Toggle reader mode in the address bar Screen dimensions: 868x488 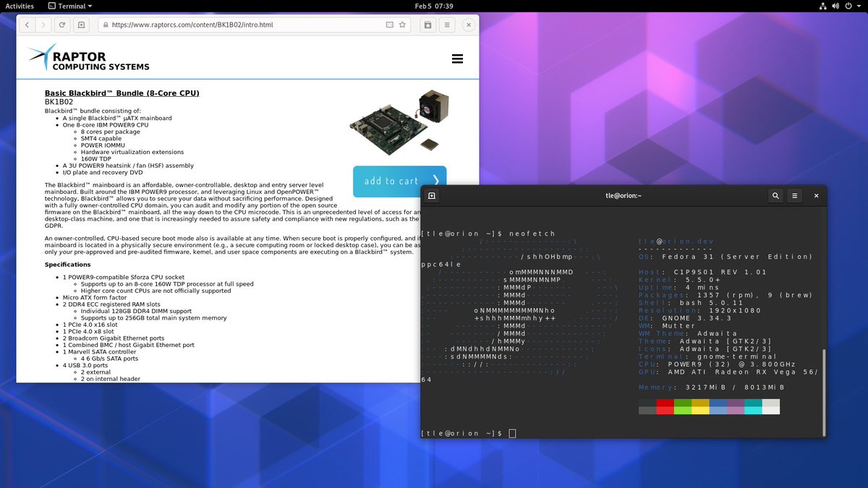[x=390, y=25]
